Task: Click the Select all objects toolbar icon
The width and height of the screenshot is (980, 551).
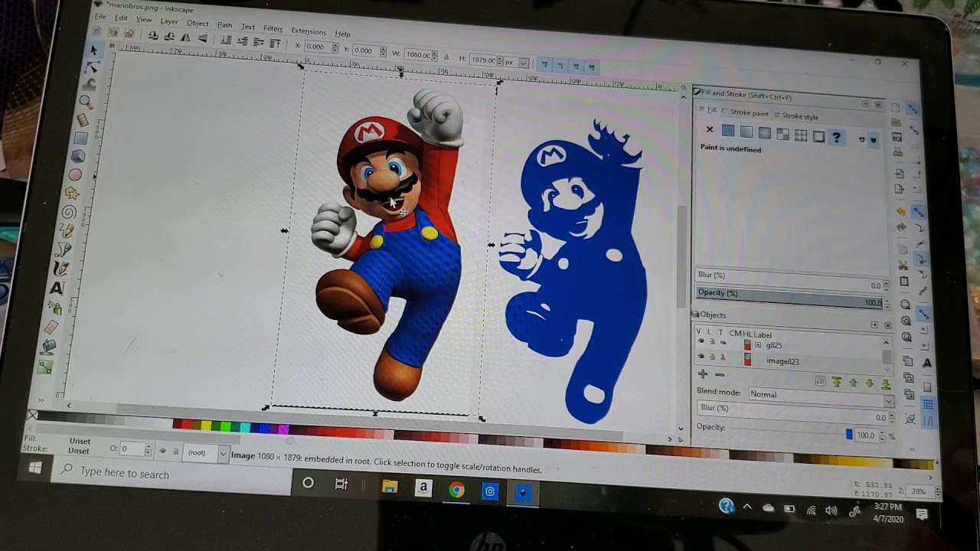Action: [96, 32]
